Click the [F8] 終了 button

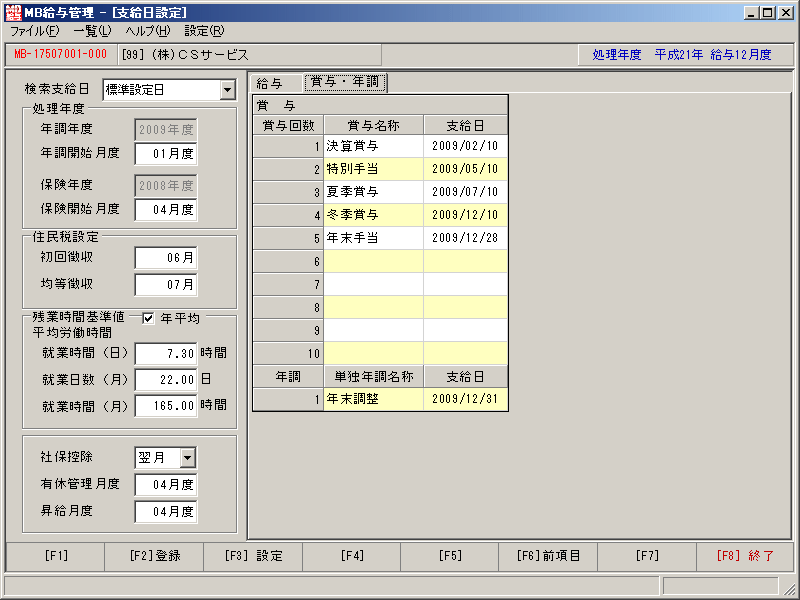coord(745,556)
